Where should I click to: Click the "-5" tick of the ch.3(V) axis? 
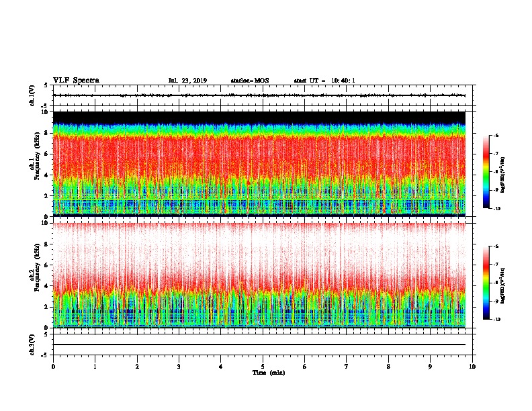pyautogui.click(x=45, y=355)
